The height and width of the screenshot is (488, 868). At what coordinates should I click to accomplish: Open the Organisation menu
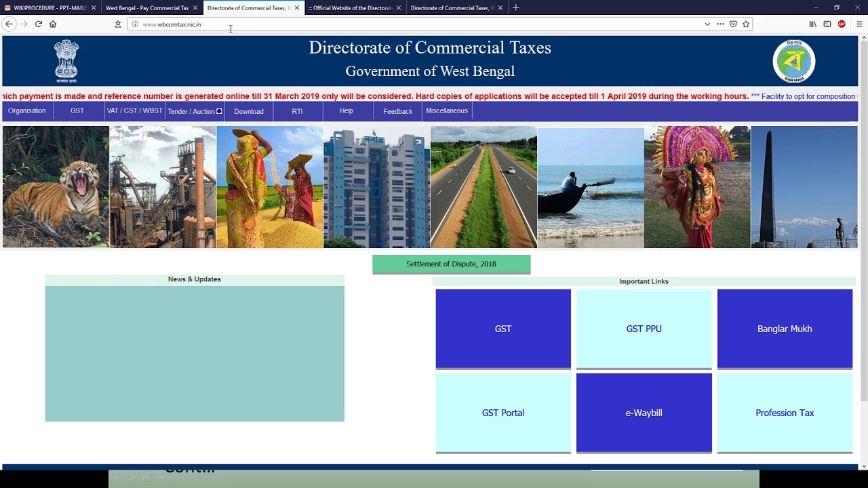point(27,110)
